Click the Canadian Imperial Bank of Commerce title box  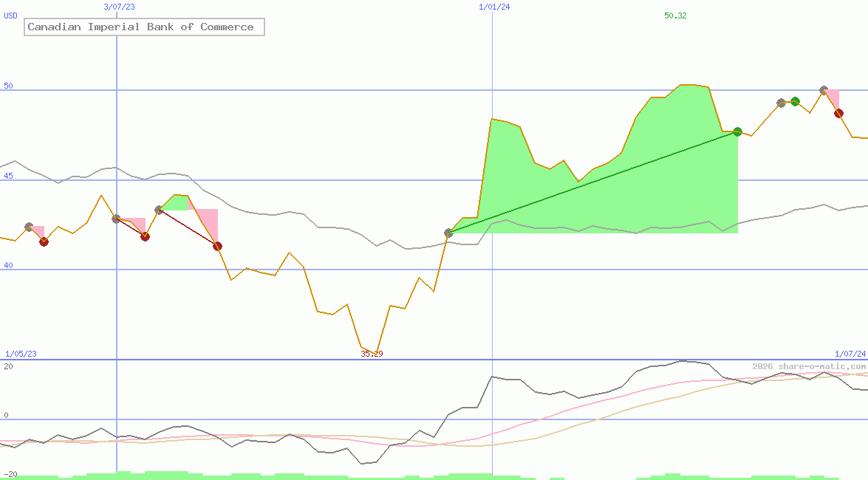click(x=144, y=27)
